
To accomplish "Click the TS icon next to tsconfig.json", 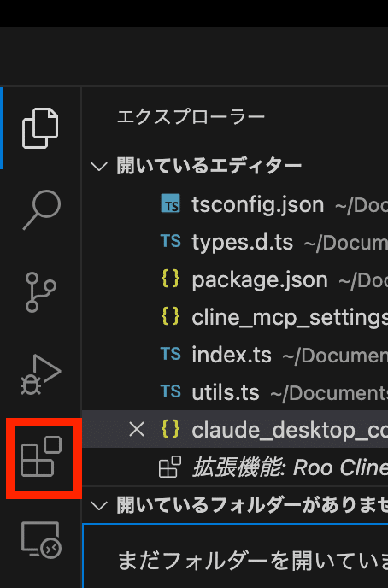I will pyautogui.click(x=171, y=203).
